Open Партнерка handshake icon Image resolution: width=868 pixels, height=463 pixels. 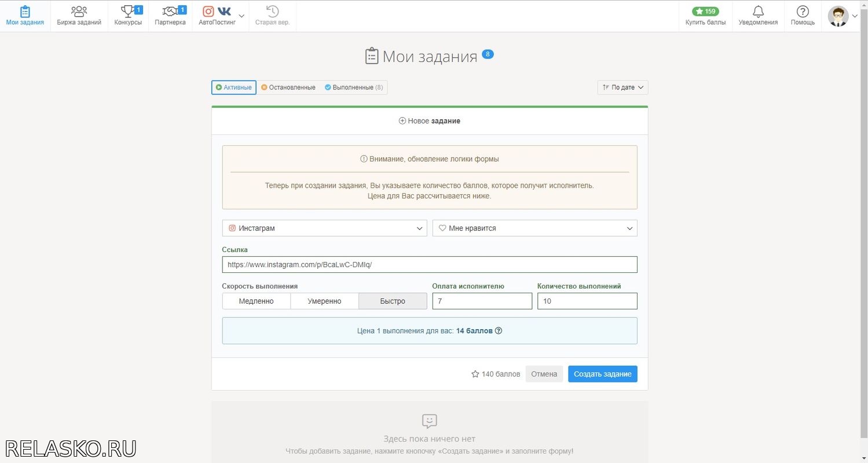click(170, 12)
